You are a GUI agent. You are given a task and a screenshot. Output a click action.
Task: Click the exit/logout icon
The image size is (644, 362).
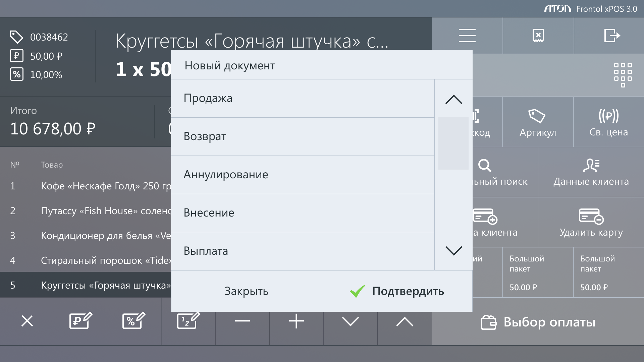point(611,36)
